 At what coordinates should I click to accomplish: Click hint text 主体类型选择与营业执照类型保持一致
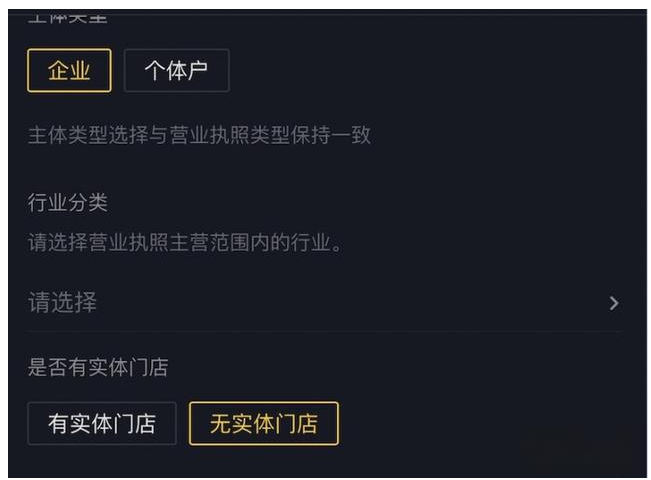(x=199, y=135)
